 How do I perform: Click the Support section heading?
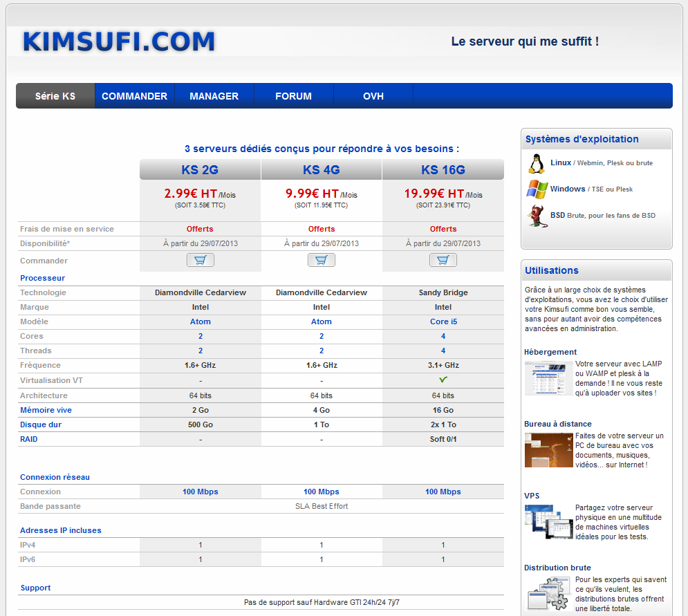click(x=35, y=588)
